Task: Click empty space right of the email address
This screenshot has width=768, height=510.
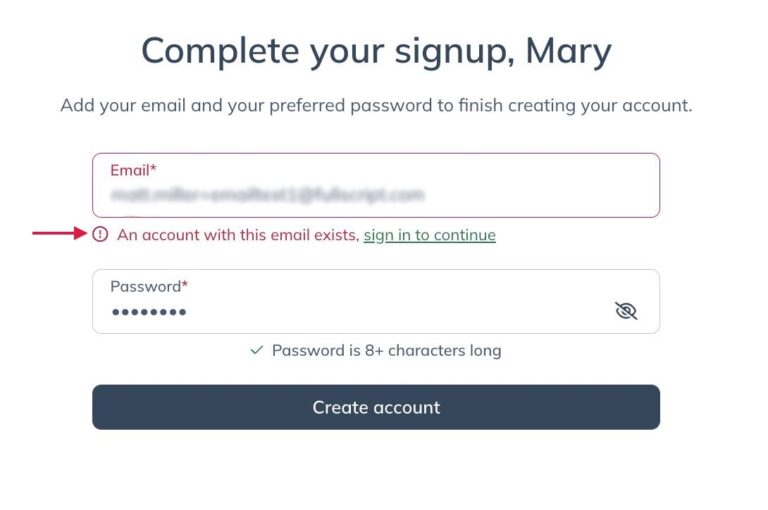Action: coord(540,194)
